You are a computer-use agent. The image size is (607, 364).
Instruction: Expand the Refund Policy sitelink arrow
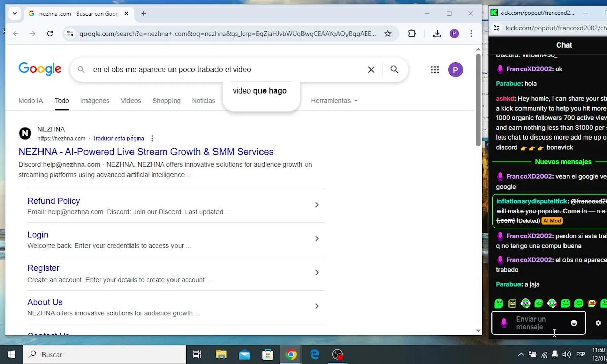click(x=317, y=205)
